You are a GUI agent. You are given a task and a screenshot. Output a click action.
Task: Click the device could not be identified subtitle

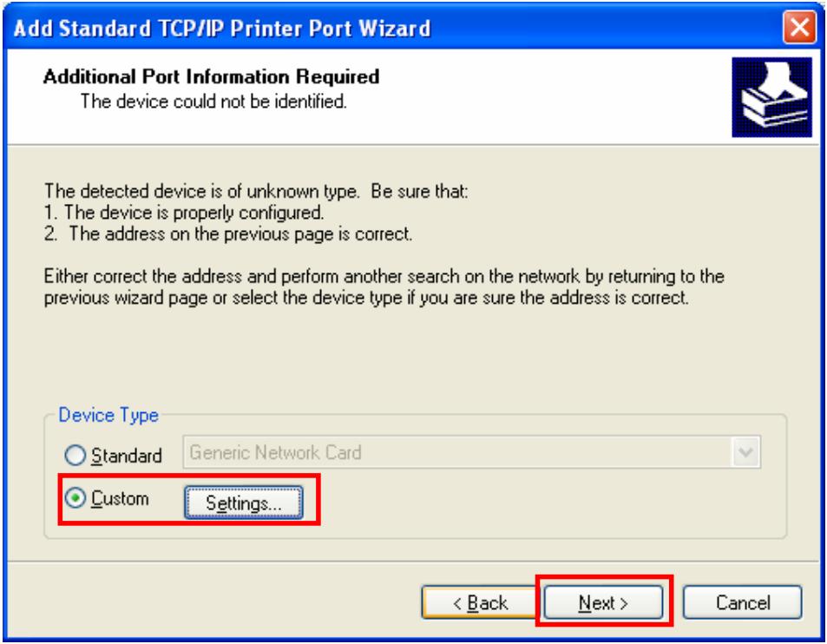[213, 101]
